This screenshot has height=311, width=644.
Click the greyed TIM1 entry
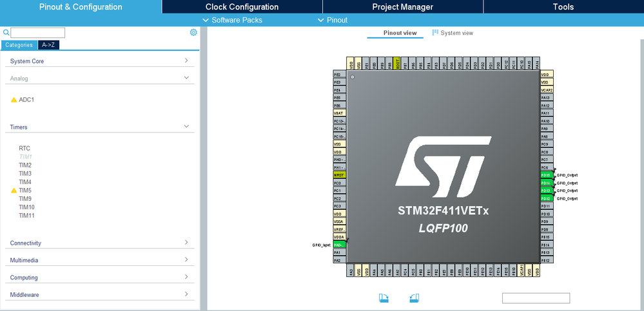pos(25,156)
